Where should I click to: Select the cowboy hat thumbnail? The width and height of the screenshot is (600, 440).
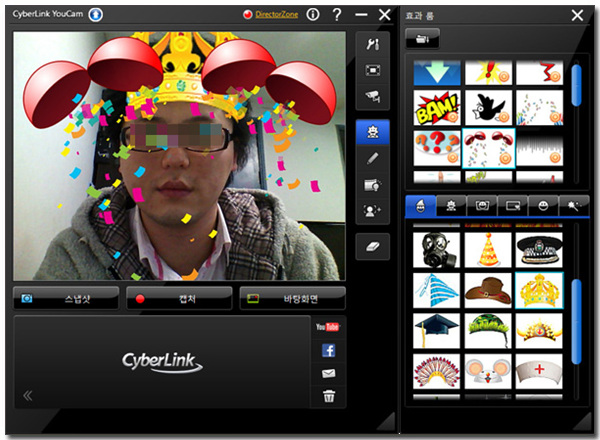[x=488, y=290]
